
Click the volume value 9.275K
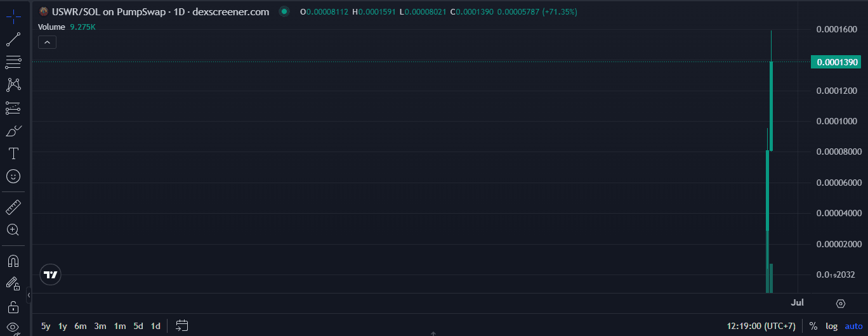(x=82, y=27)
